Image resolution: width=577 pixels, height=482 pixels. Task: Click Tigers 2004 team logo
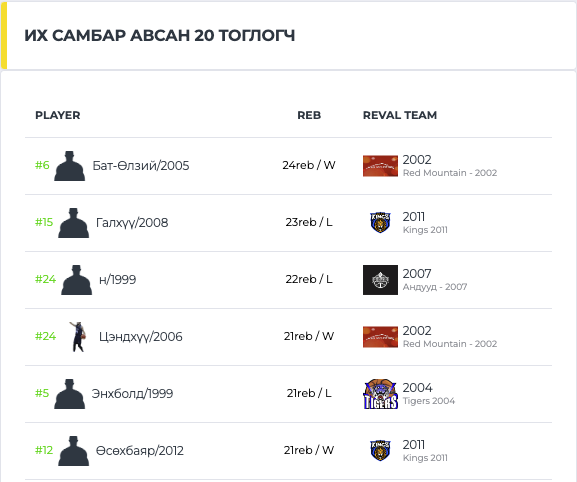coord(380,394)
